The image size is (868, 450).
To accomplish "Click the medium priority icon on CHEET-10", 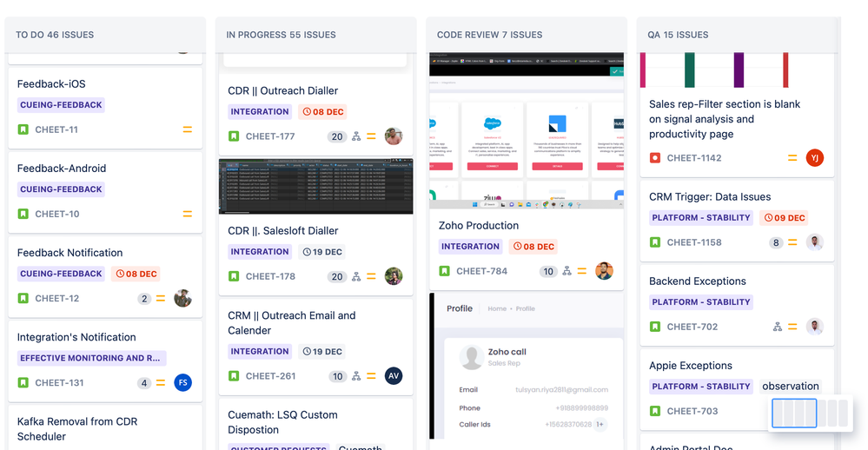I will [188, 214].
